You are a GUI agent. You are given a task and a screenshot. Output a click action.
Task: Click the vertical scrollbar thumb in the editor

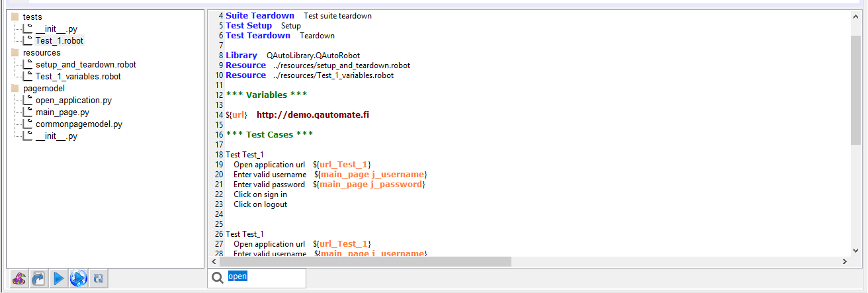point(855,90)
